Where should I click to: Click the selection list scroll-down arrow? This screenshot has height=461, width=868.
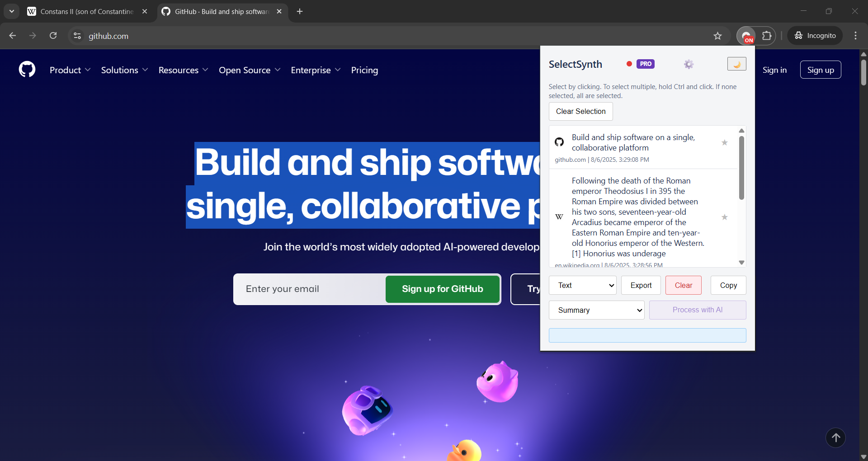coord(741,263)
